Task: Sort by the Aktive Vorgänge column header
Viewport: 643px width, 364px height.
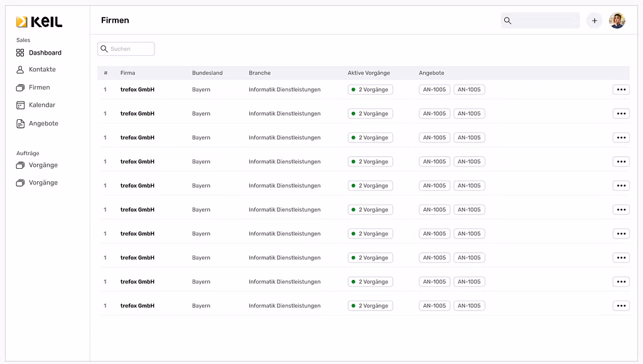Action: tap(369, 73)
